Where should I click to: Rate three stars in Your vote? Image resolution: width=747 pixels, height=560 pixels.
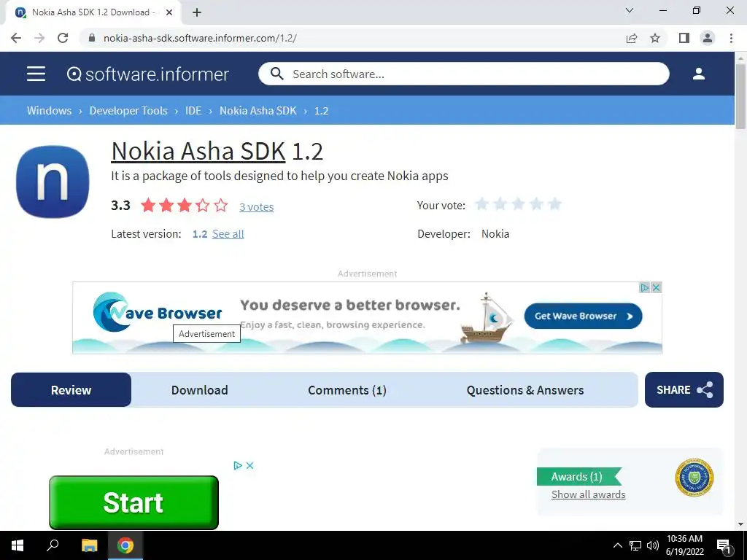519,204
